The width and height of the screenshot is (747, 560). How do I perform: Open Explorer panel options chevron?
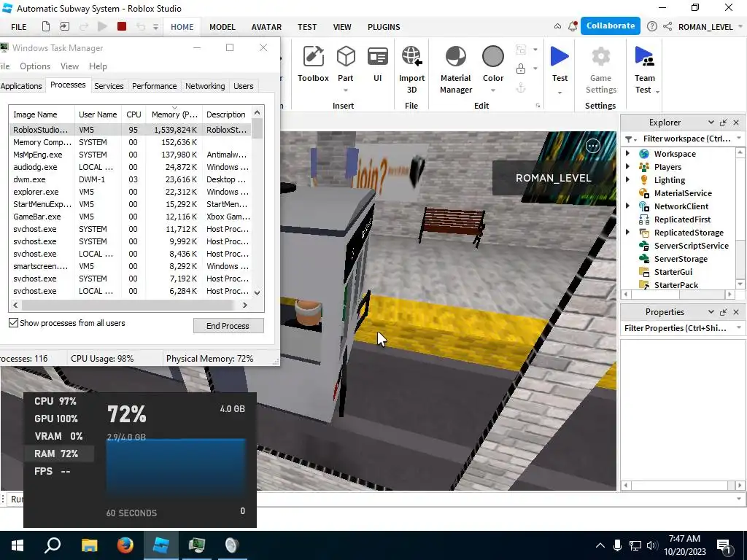coord(711,122)
